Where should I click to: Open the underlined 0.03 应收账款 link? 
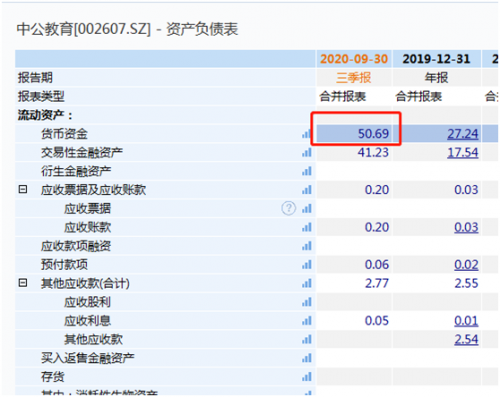click(466, 227)
